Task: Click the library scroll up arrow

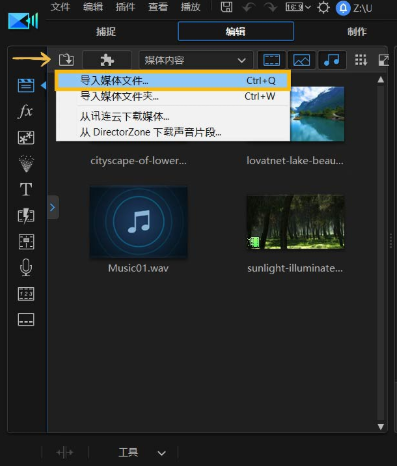Action: (381, 80)
